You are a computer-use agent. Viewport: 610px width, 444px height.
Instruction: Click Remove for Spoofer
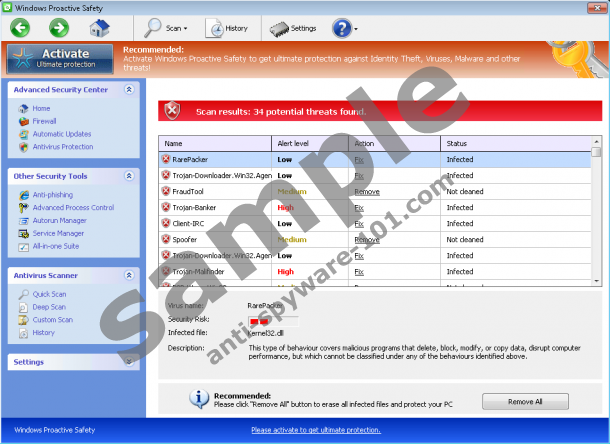click(367, 239)
